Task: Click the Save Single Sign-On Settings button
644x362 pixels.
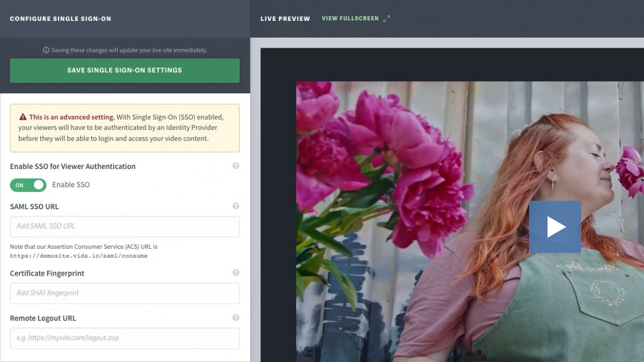Action: click(x=125, y=70)
